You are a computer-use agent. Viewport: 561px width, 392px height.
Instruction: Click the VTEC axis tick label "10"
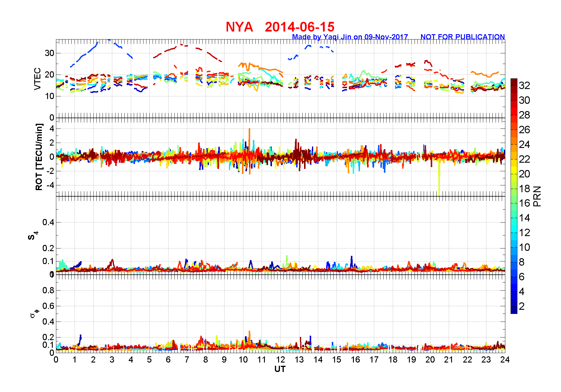[49, 96]
